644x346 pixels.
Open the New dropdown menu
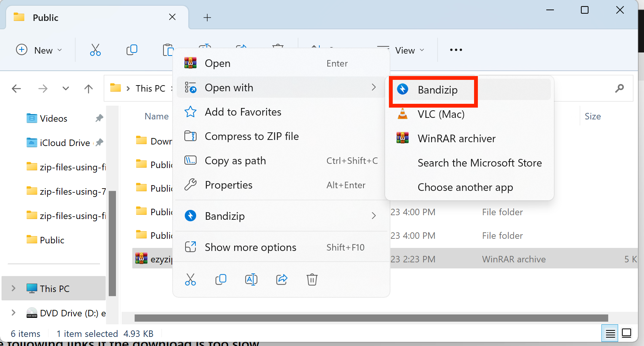point(39,50)
